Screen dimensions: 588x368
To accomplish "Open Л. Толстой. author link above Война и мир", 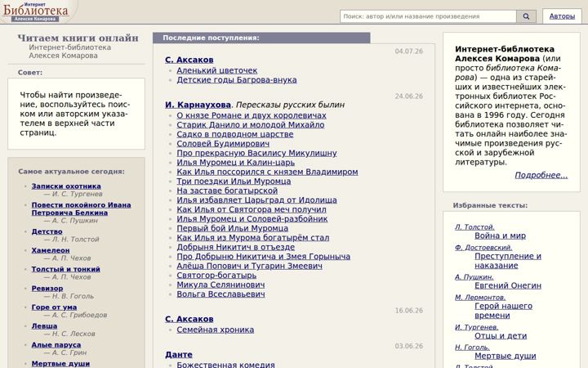I will click(x=474, y=227).
